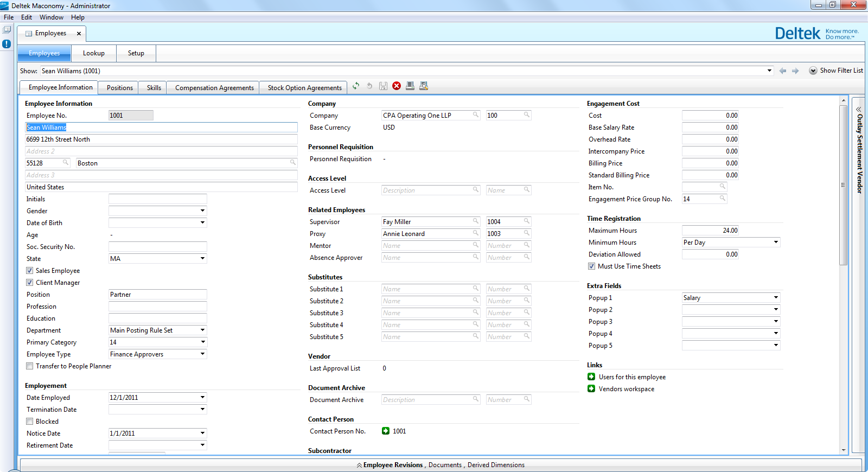
Task: Click the green refresh arrows icon
Action: click(x=356, y=86)
